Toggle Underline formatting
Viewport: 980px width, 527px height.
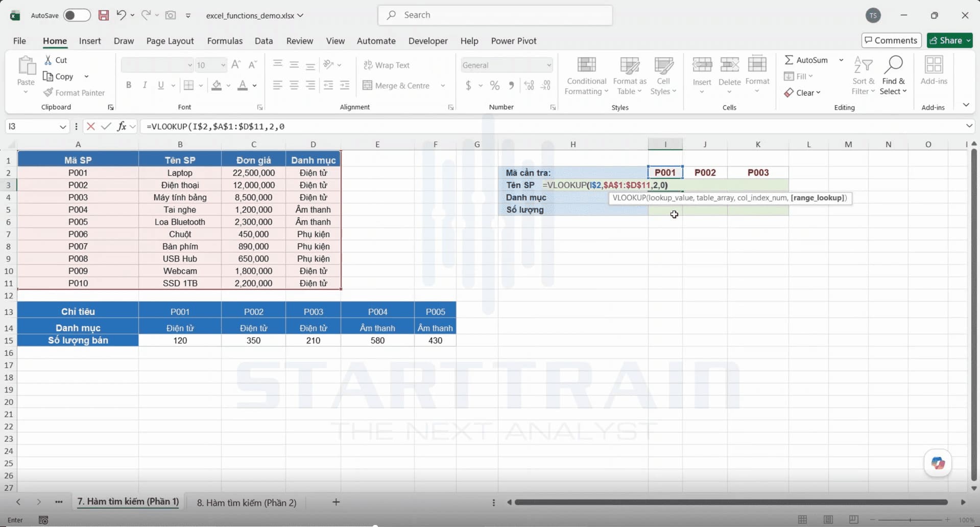coord(161,85)
